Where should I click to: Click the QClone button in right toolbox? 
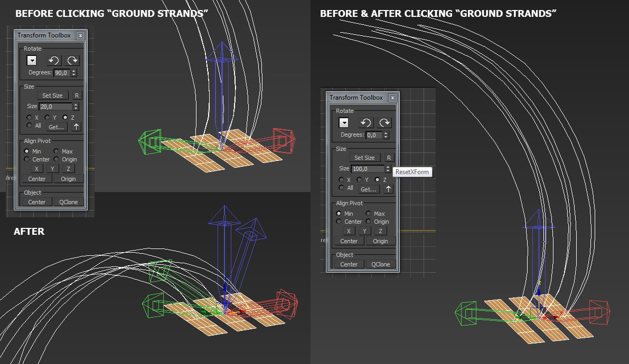coord(381,264)
